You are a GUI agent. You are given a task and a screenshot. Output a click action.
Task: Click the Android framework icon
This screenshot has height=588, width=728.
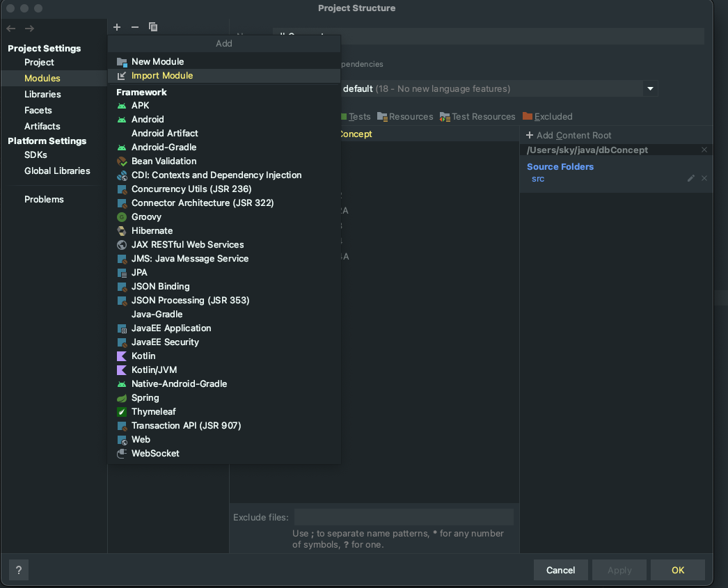122,119
